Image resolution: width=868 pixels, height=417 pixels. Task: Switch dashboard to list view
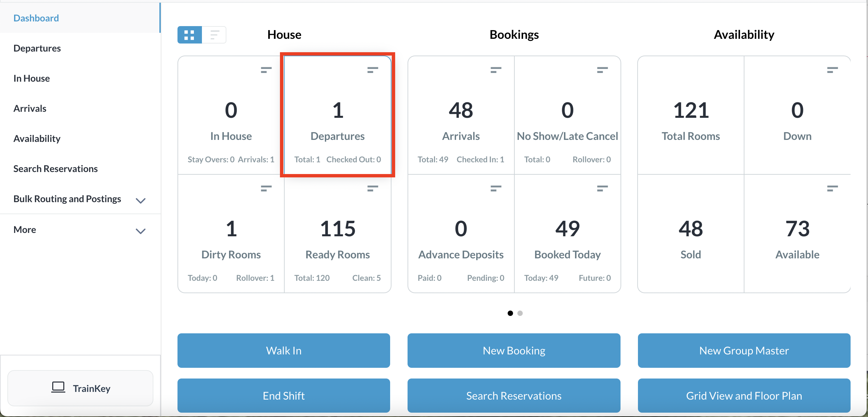(x=214, y=35)
